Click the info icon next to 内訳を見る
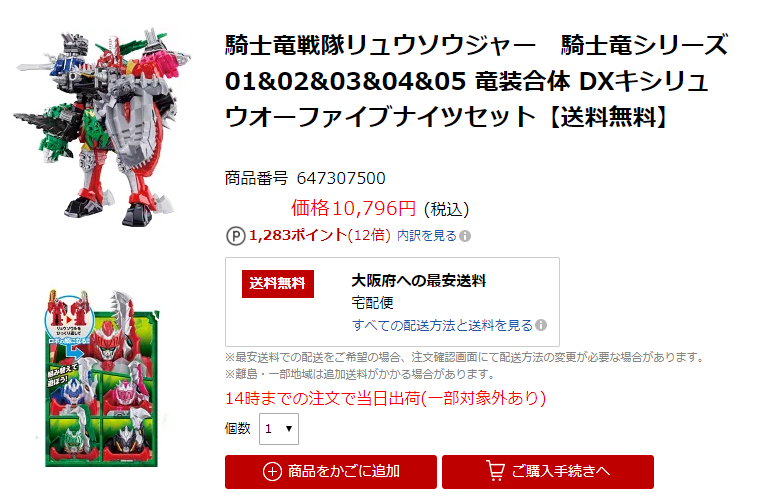 click(465, 236)
